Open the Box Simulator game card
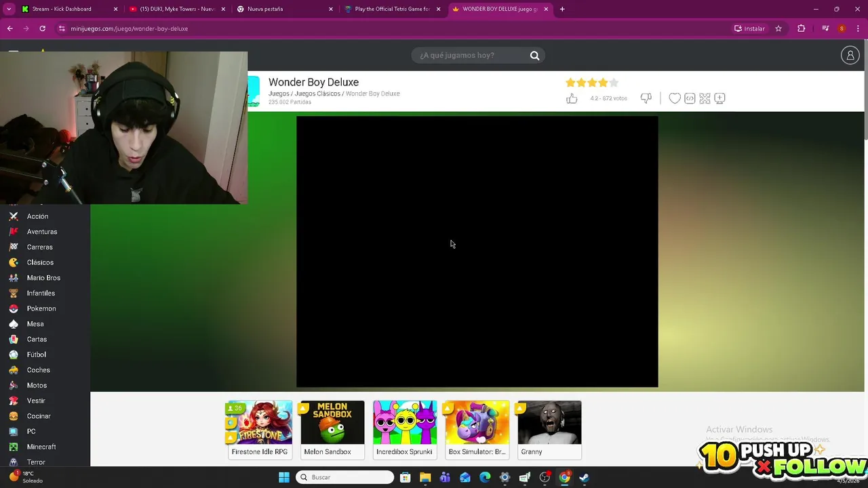Screen dimensions: 868x488 point(477,430)
